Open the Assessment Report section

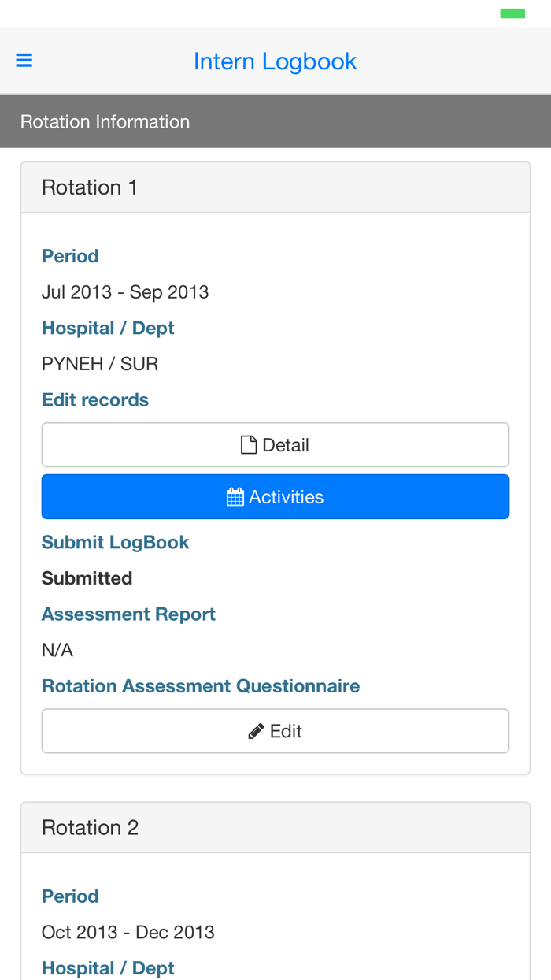(128, 613)
